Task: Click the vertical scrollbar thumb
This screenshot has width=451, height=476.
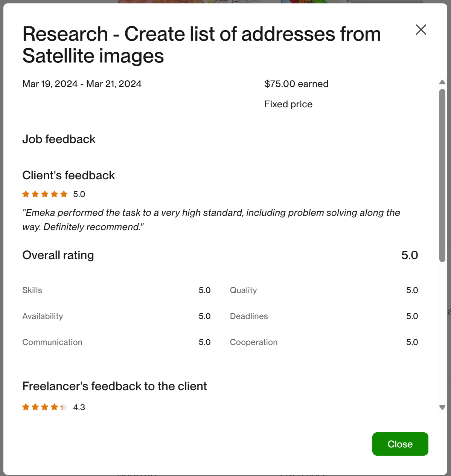Action: tap(442, 175)
